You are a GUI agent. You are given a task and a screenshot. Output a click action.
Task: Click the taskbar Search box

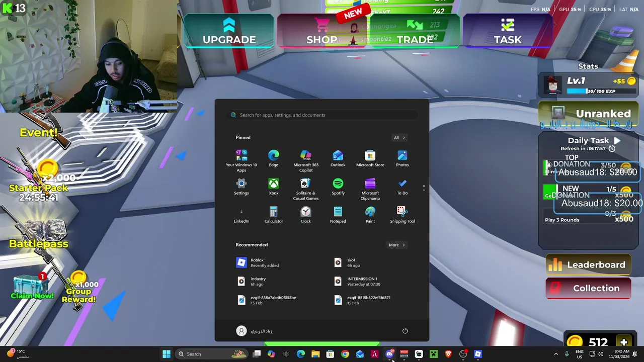[x=212, y=354]
